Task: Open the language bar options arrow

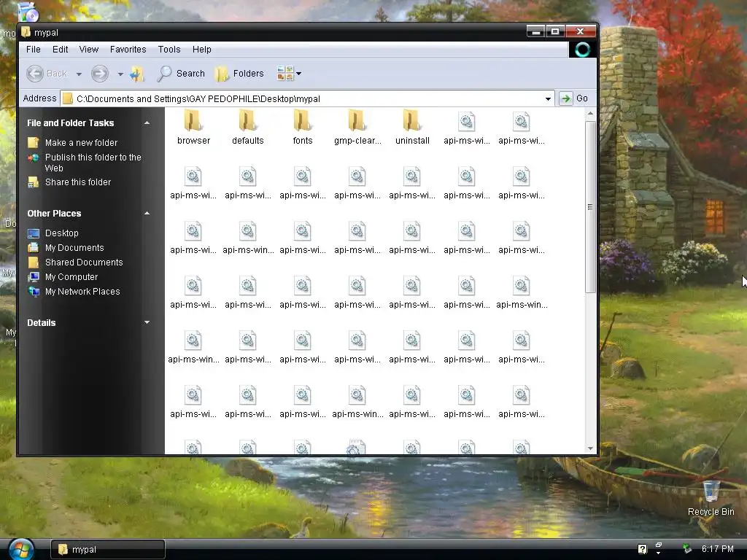Action: (x=659, y=553)
